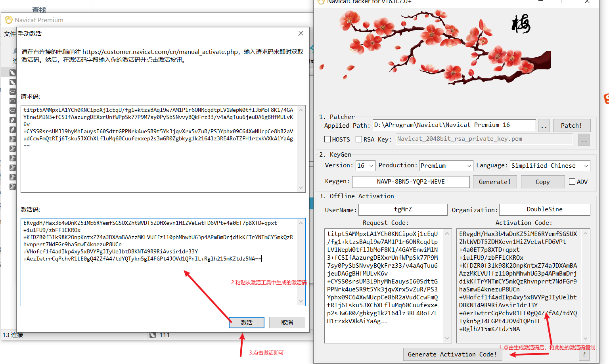Click the 'Navicat Premium' window title text
Viewport: 609px width, 364px height.
tap(39, 20)
